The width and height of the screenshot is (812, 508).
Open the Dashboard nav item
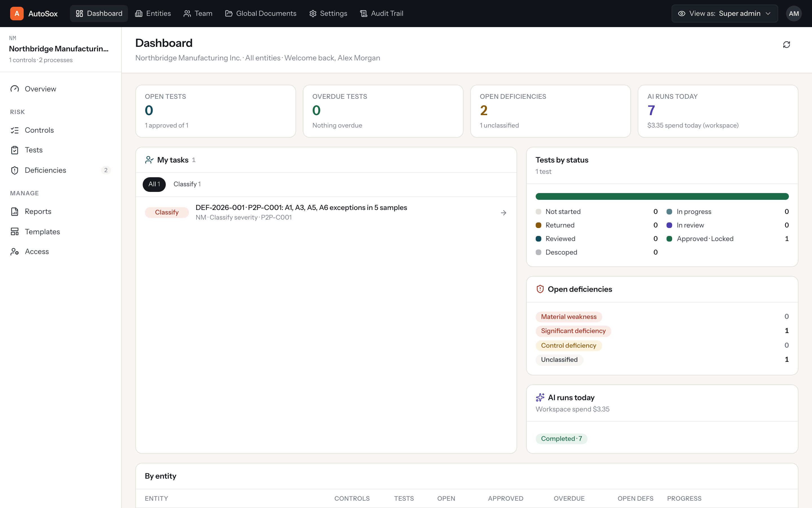99,14
